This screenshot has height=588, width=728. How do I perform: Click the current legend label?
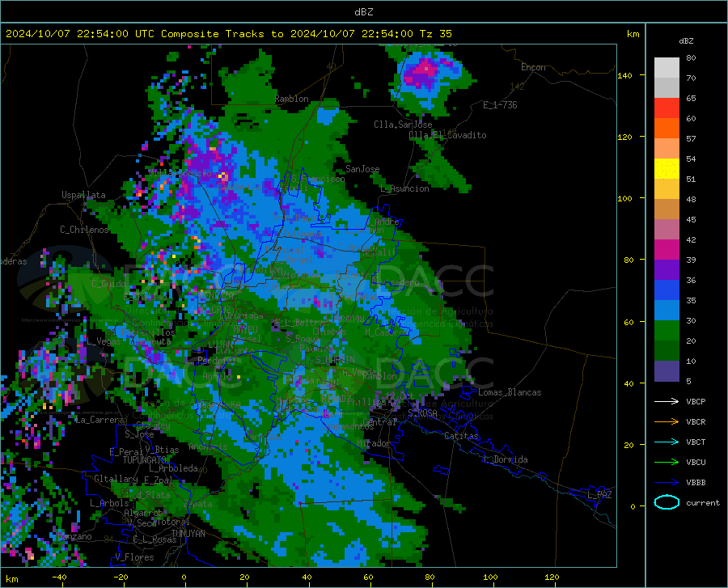(x=703, y=502)
